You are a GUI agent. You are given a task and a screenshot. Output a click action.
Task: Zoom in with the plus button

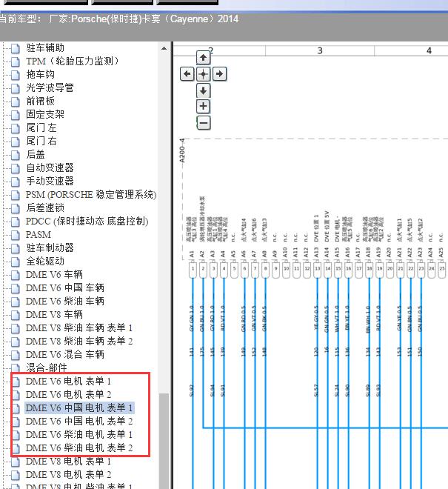(204, 107)
